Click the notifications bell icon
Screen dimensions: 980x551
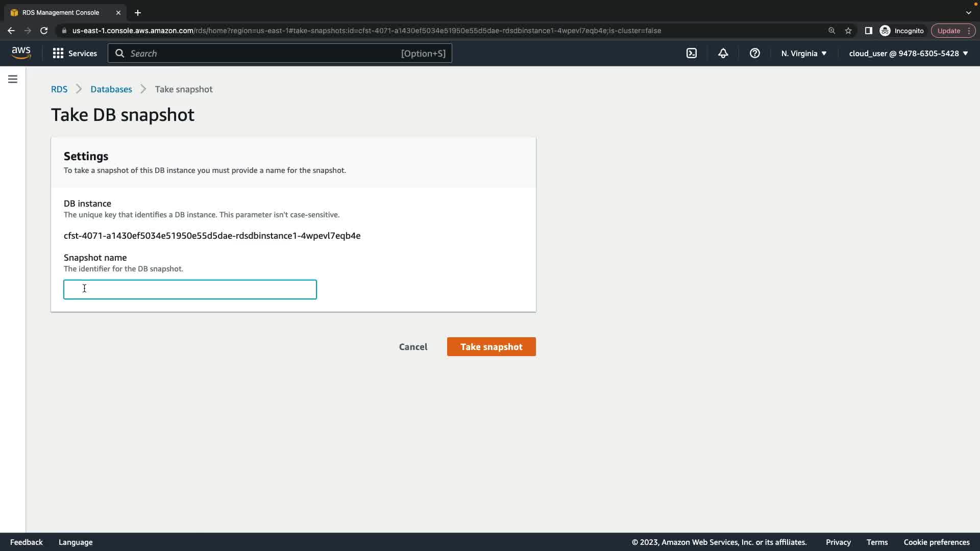coord(723,53)
